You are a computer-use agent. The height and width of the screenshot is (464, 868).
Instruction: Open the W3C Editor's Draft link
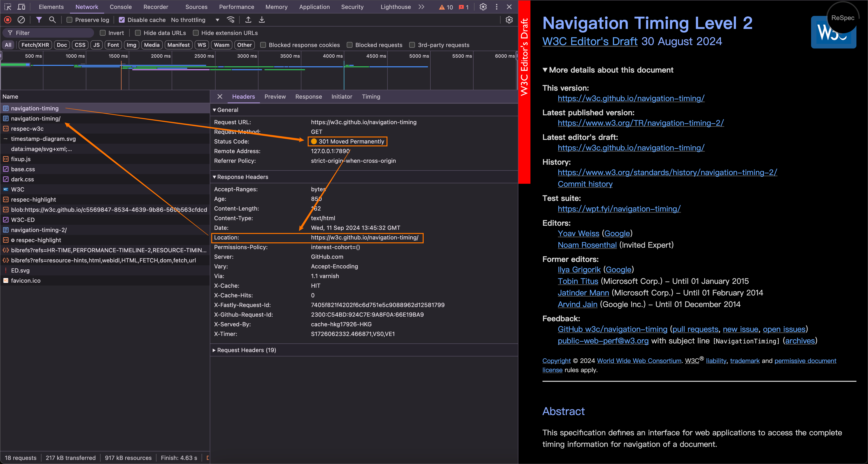pos(590,41)
